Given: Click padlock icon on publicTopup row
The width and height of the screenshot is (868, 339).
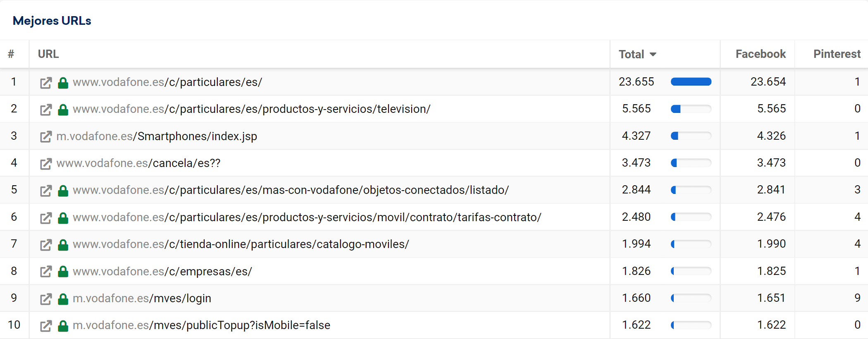Looking at the screenshot, I should [63, 326].
